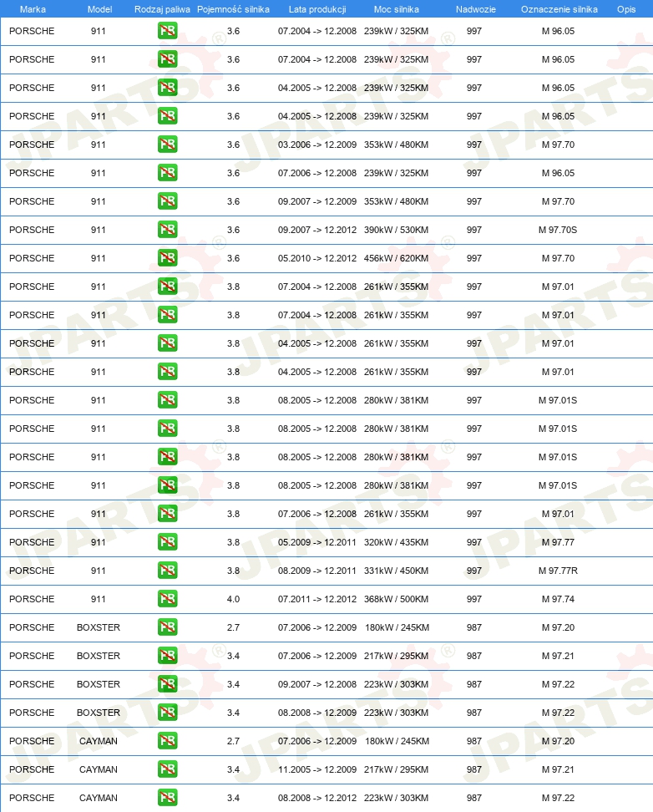Click the 331kW / 450KM power cell
Image resolution: width=653 pixels, height=812 pixels.
(x=396, y=571)
